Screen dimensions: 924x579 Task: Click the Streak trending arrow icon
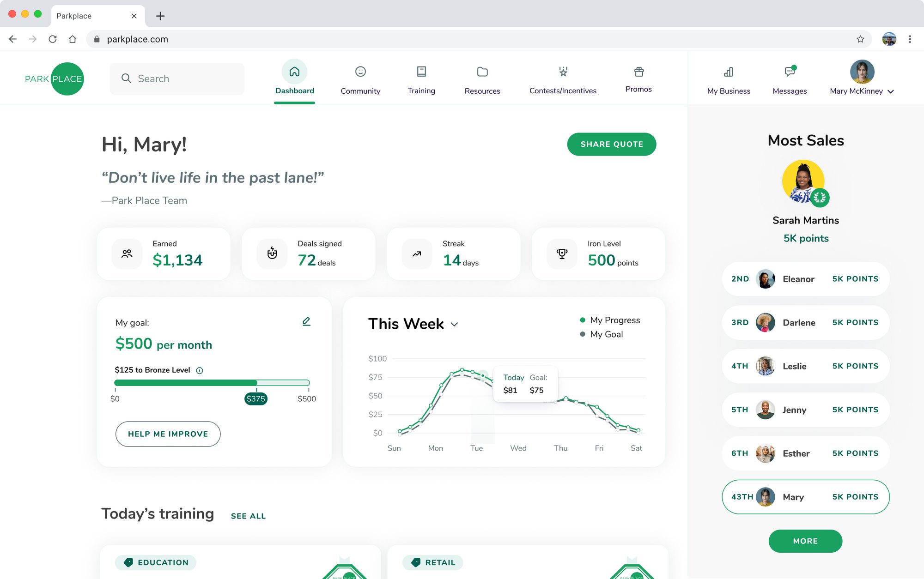417,253
